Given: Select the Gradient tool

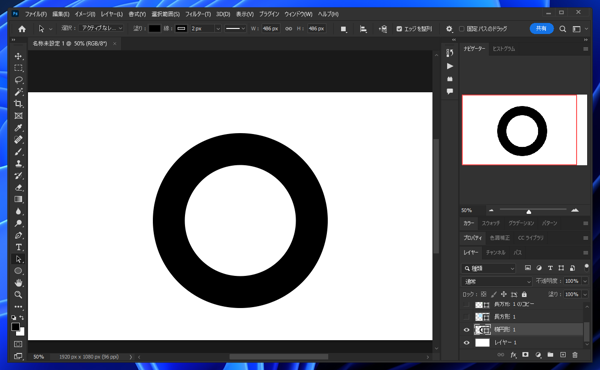Looking at the screenshot, I should (x=18, y=199).
